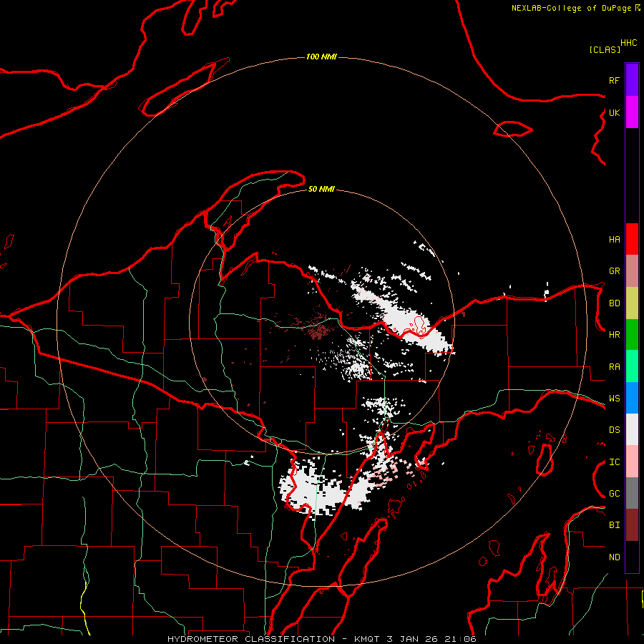This screenshot has width=644, height=644.
Task: Click the HR legend label
Action: point(614,335)
